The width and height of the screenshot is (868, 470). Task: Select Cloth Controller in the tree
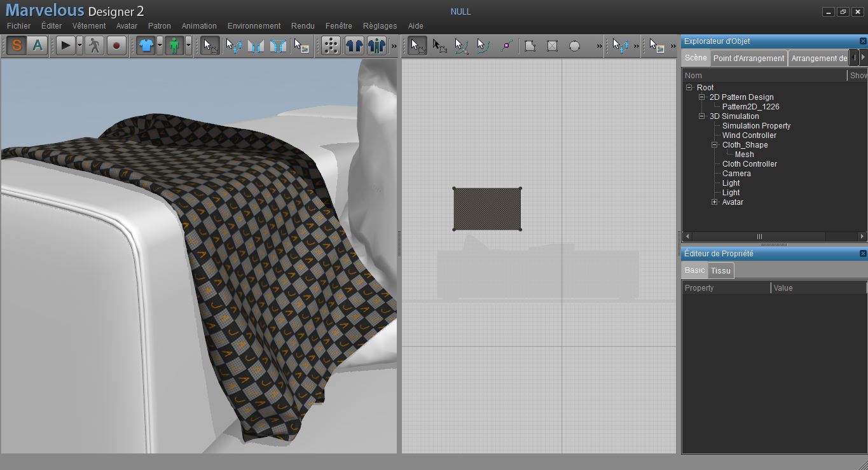click(749, 164)
